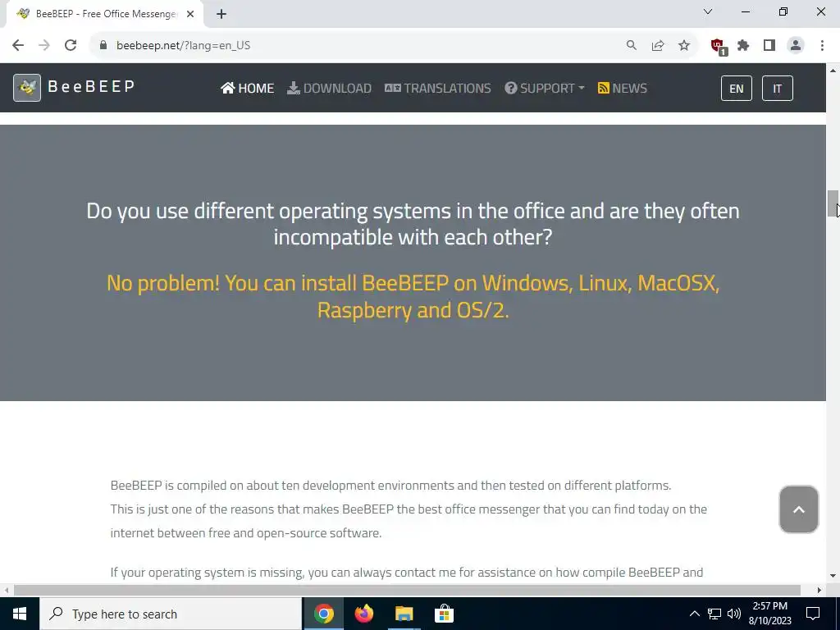Image resolution: width=840 pixels, height=630 pixels.
Task: Reload the page
Action: click(71, 46)
